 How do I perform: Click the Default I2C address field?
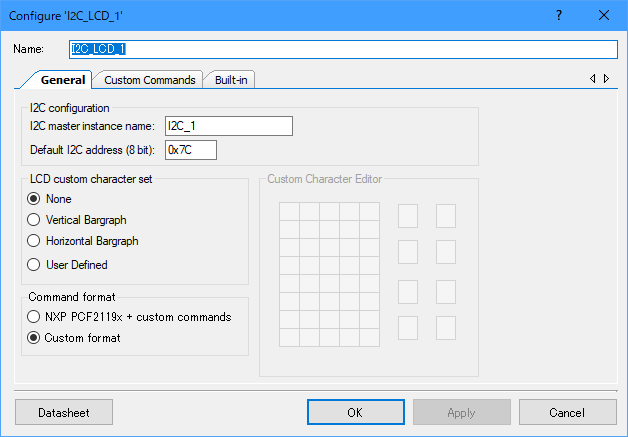191,150
